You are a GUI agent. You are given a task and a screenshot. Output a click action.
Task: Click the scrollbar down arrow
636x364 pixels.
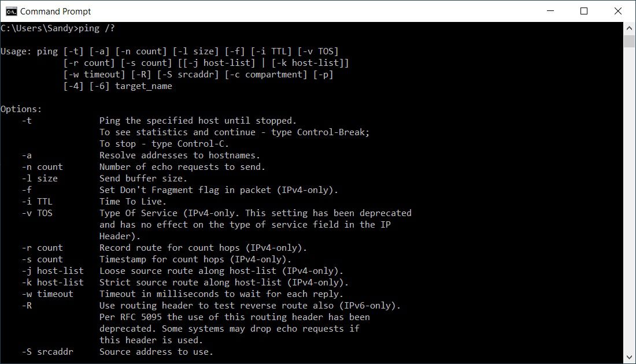[629, 358]
